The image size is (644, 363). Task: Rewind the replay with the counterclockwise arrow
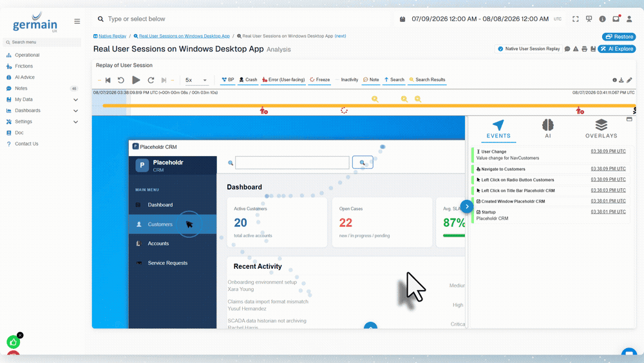coord(121,80)
